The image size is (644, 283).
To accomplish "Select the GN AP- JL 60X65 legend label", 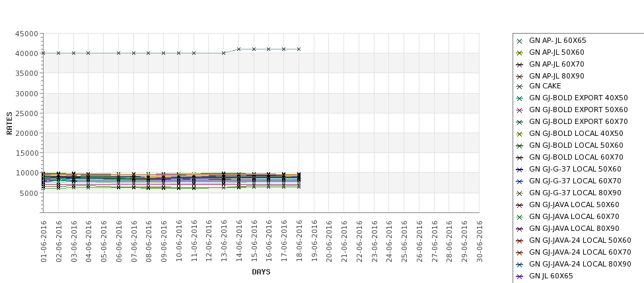I will (x=557, y=41).
